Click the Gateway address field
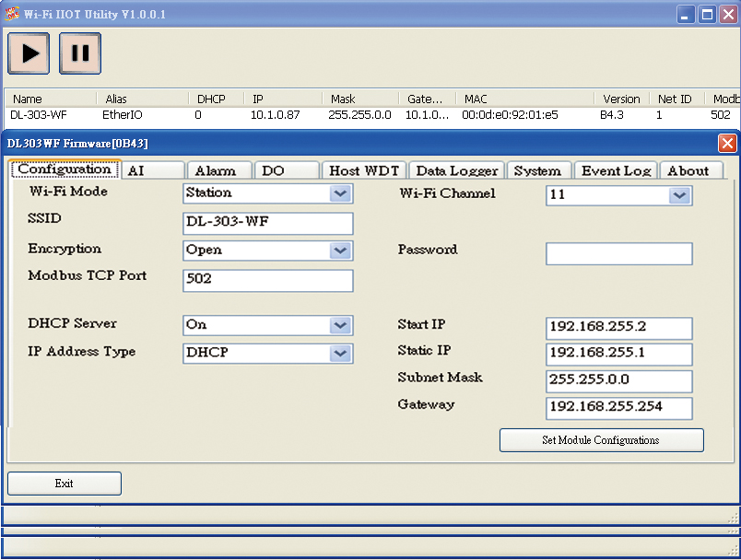Screen dimensions: 741x560 tap(618, 408)
